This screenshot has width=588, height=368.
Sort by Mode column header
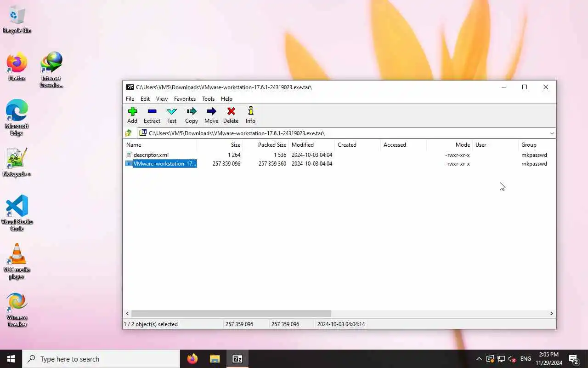click(449, 145)
